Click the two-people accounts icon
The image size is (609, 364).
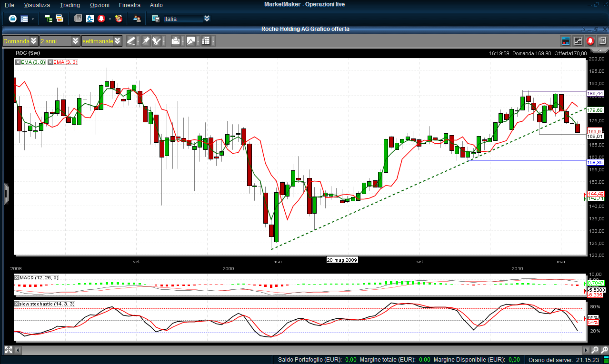coord(137,19)
